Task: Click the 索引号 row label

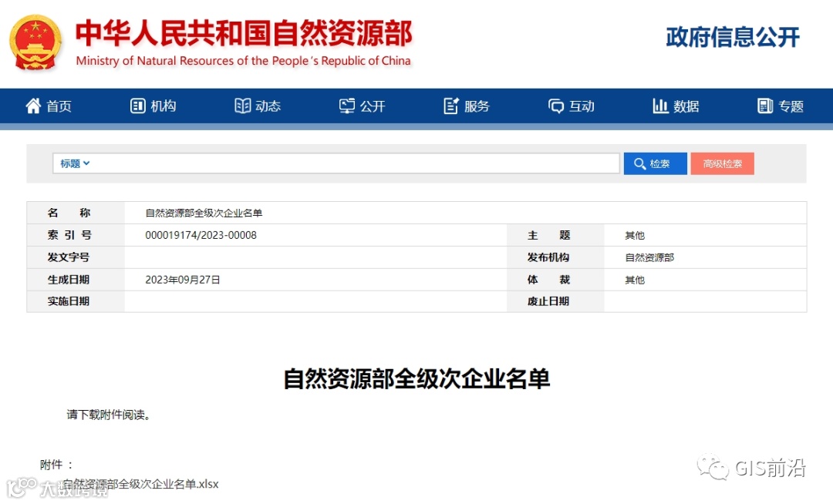Action: (69, 235)
